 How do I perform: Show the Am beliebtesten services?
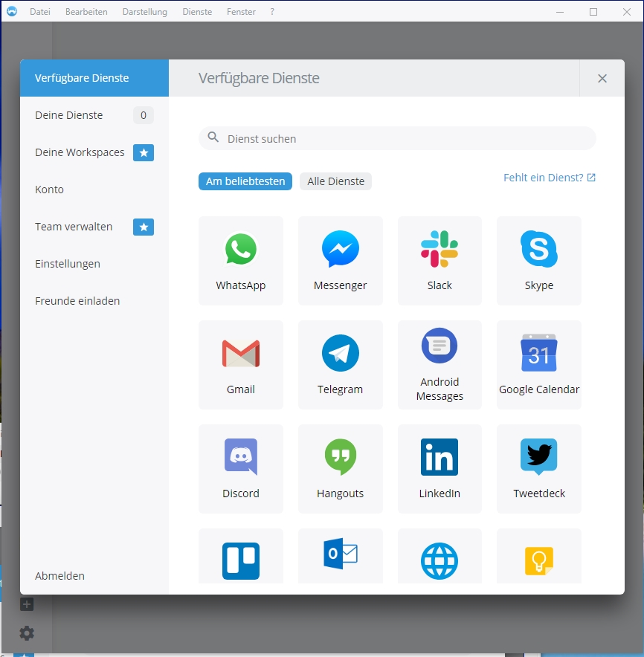point(245,181)
